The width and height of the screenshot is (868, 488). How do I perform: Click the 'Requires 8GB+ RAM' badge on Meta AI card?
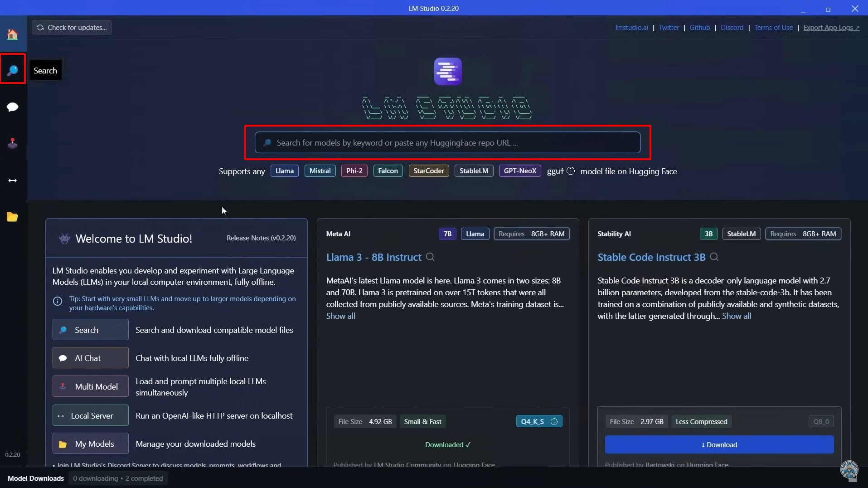532,234
